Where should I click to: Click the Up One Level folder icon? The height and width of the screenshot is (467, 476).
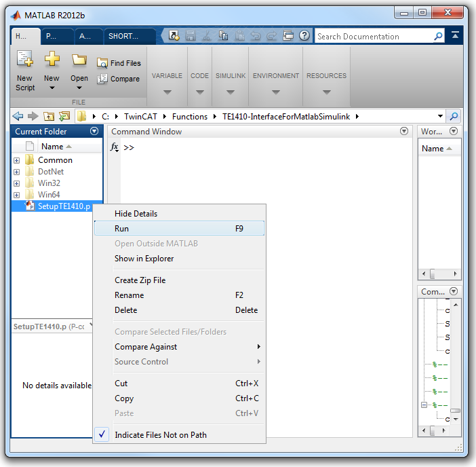pos(49,116)
